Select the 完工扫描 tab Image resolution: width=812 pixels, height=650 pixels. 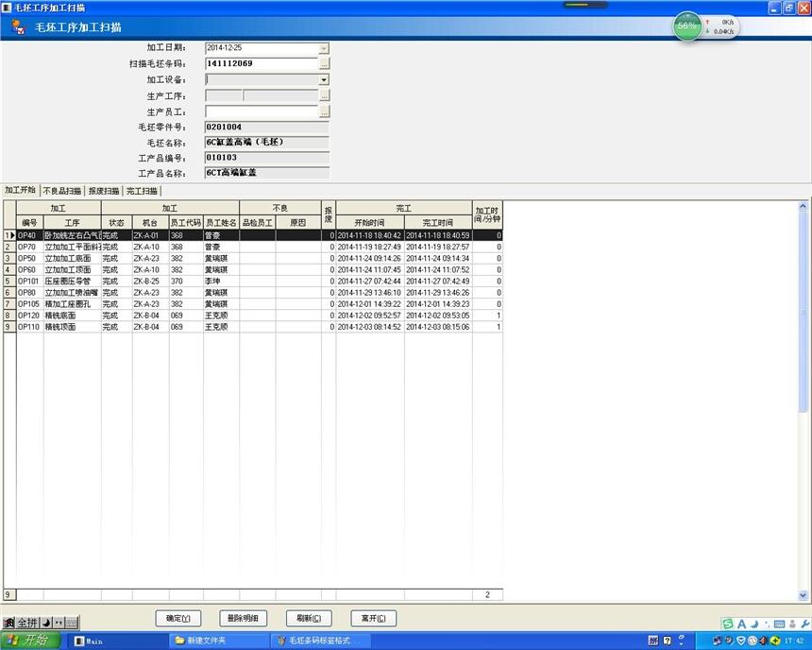point(142,191)
